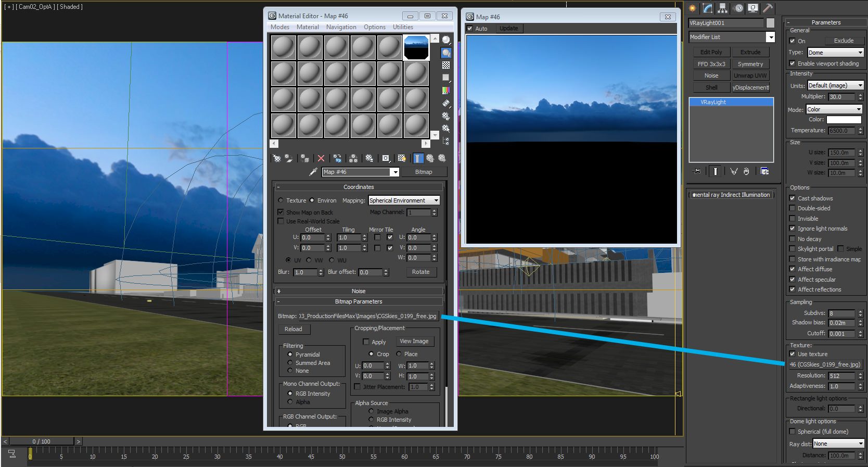Viewport: 868px width, 467px height.
Task: Expand the Noise rollout
Action: pos(359,291)
